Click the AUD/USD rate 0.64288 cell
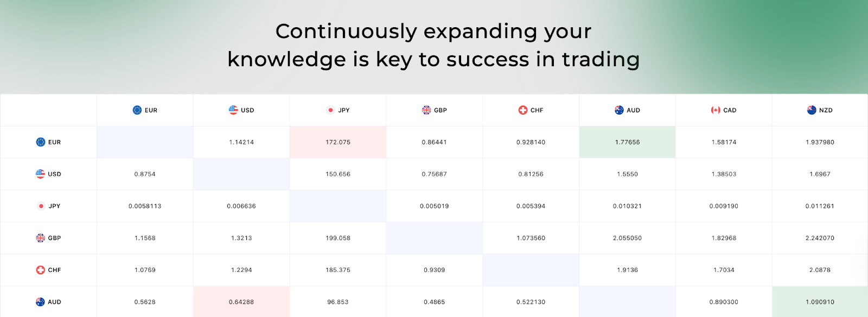 (241, 302)
